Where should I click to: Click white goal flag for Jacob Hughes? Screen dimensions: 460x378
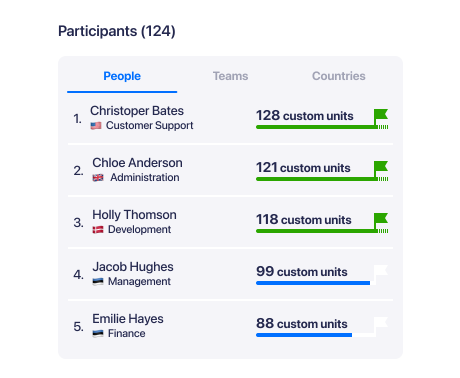[381, 274]
